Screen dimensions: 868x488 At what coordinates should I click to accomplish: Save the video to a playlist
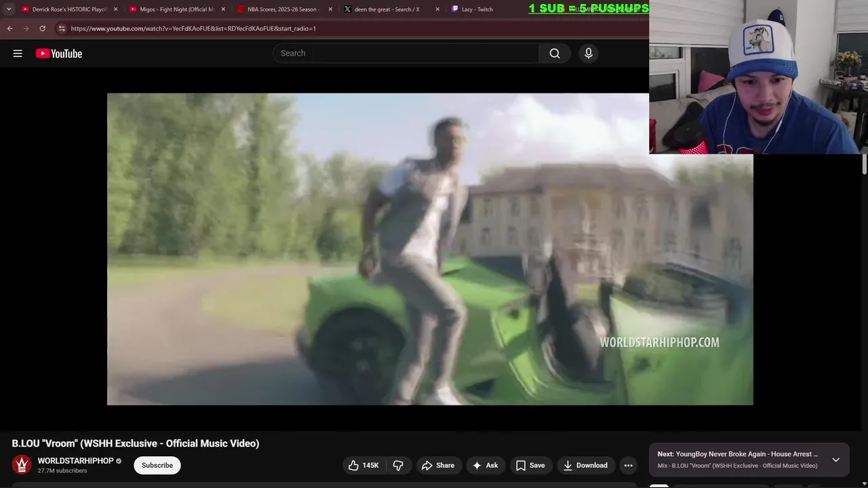click(530, 465)
